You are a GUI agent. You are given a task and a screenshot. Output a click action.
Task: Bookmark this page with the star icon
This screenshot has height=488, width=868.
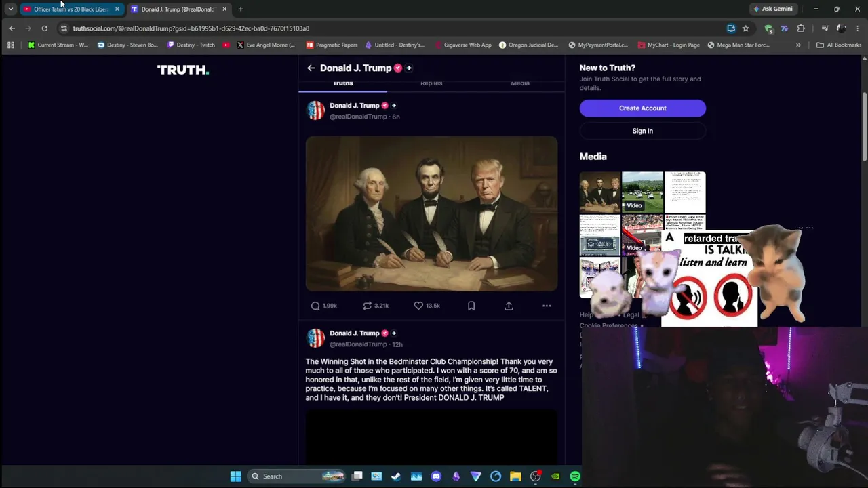746,28
